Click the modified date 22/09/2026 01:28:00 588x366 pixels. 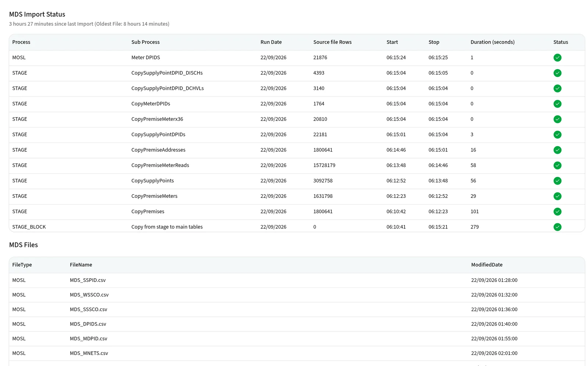[494, 280]
